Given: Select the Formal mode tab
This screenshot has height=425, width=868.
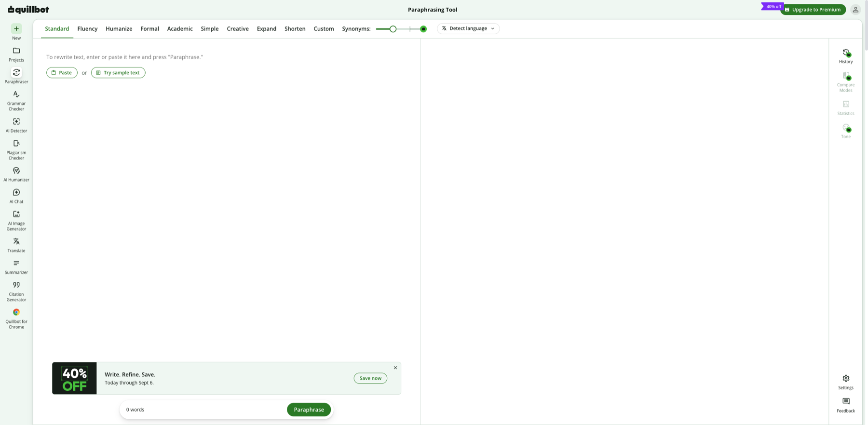Looking at the screenshot, I should coord(149,29).
